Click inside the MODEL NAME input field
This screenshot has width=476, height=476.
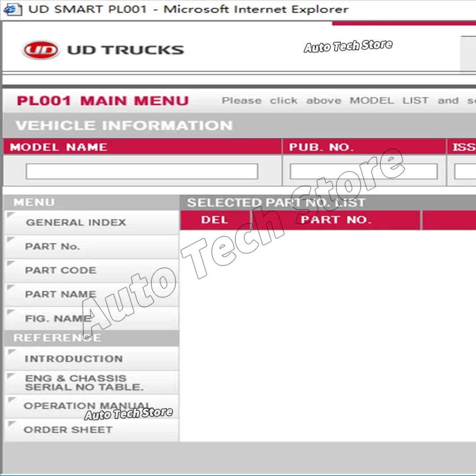pyautogui.click(x=141, y=171)
